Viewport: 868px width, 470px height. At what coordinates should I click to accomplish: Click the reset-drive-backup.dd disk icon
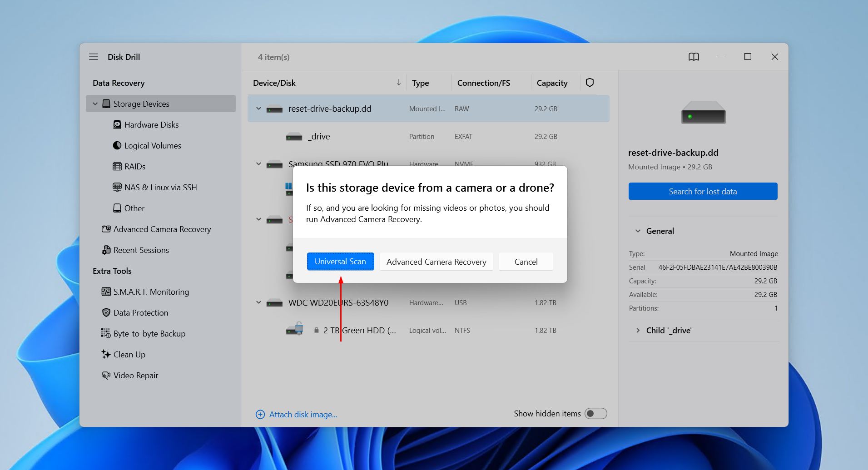click(274, 109)
